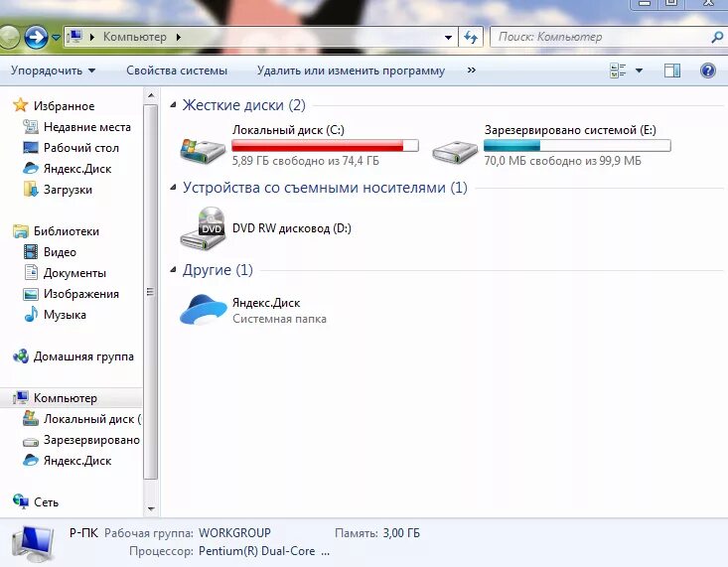
Task: Select Избранное in navigation pane
Action: point(64,106)
